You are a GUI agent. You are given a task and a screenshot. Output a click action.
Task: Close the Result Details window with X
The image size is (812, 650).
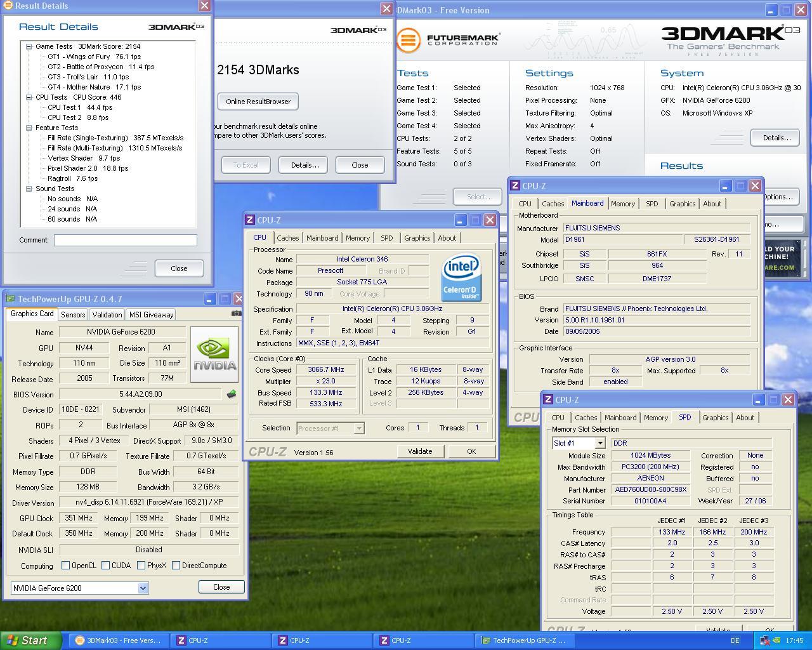tap(204, 6)
